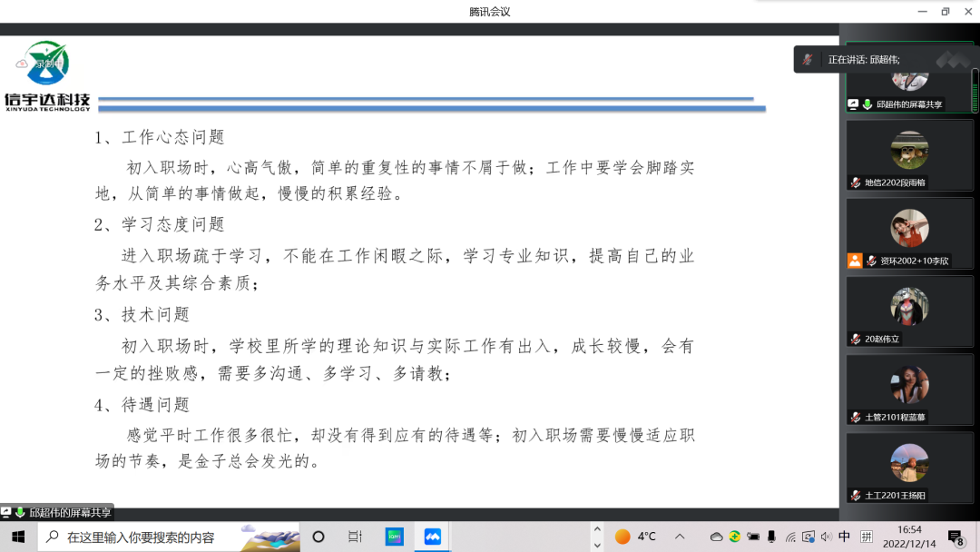The image size is (980, 552).
Task: Click the muted mic icon for 资环2002+10李欣
Action: pyautogui.click(x=871, y=261)
